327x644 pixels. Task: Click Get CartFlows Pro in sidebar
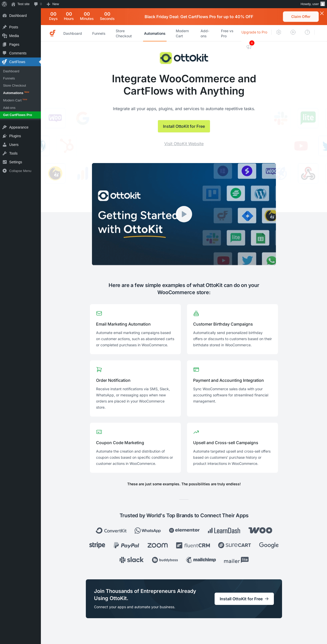pos(20,115)
